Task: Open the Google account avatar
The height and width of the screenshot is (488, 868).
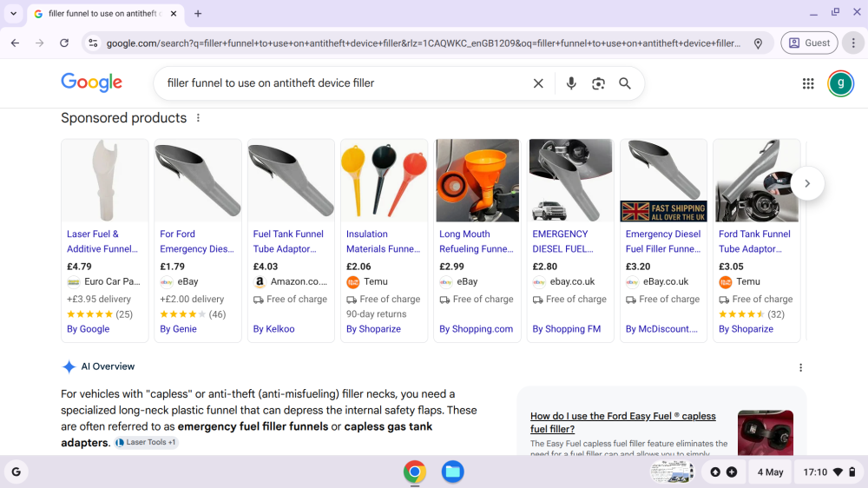Action: point(840,83)
